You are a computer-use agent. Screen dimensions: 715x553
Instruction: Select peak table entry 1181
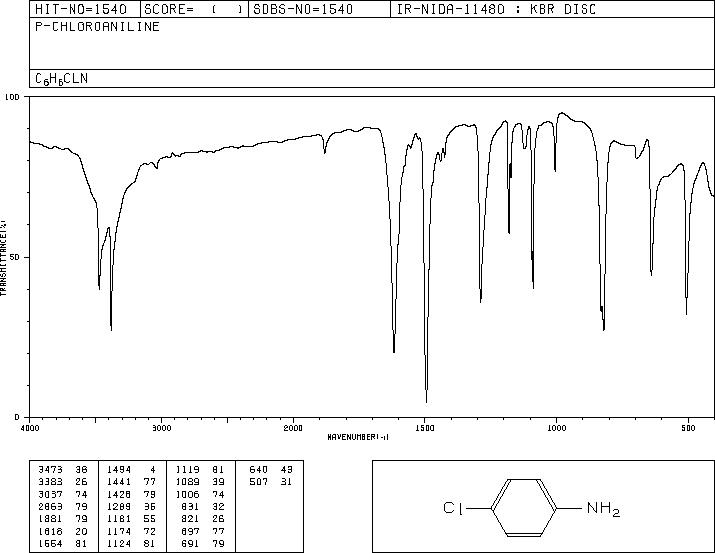coord(119,519)
